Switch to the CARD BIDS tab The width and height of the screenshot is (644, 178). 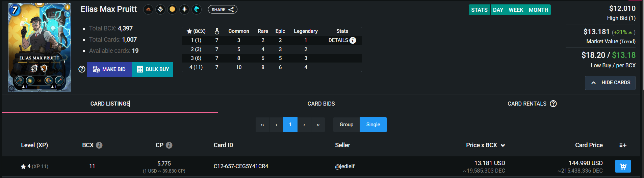(321, 104)
